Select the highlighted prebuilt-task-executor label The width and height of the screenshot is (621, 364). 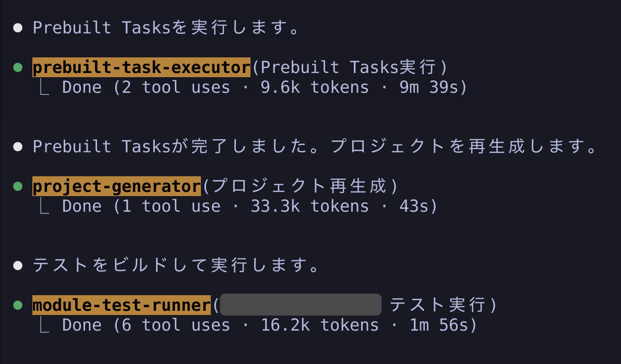tap(141, 67)
